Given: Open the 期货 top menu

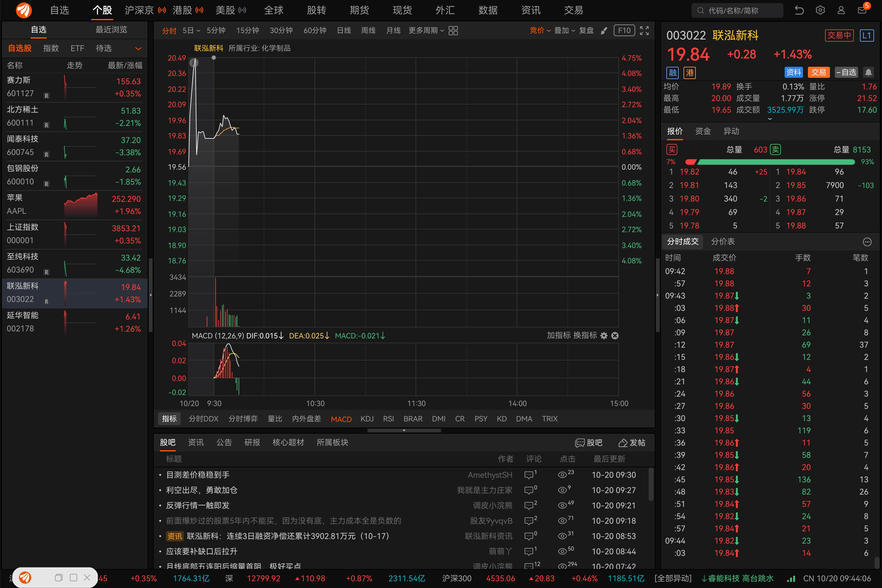Looking at the screenshot, I should (359, 10).
